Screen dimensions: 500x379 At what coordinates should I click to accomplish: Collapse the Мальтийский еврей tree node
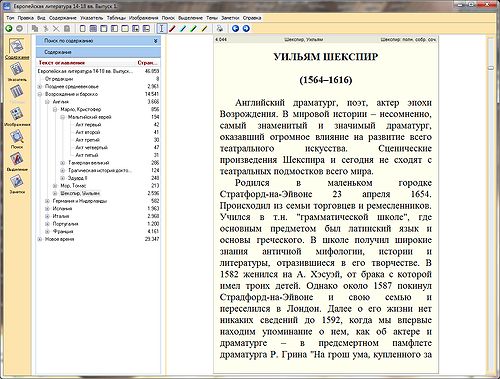click(x=63, y=117)
